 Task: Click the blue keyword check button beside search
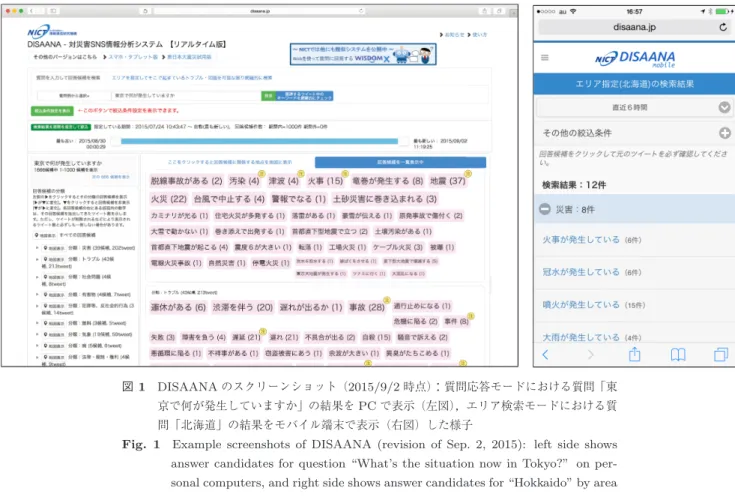[304, 96]
